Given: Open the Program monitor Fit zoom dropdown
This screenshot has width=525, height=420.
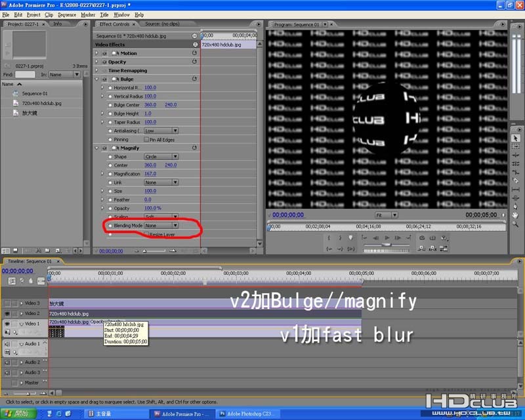Looking at the screenshot, I should [386, 215].
